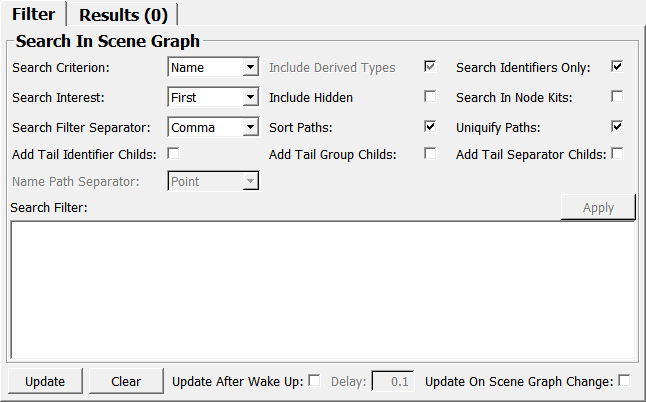
Task: Disable the Sort Paths checkbox
Action: pos(430,126)
